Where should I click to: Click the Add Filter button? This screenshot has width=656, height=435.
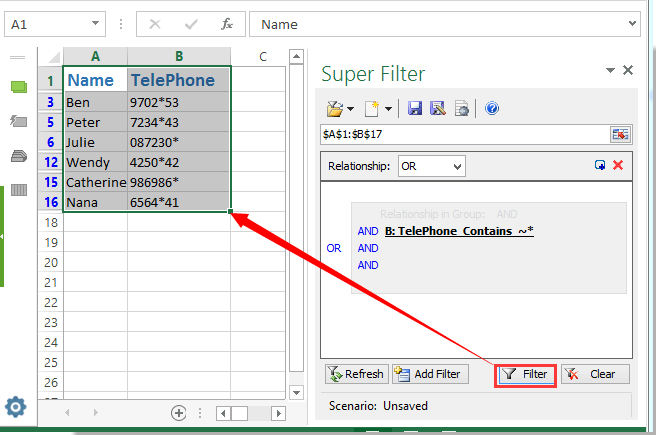[x=428, y=374]
